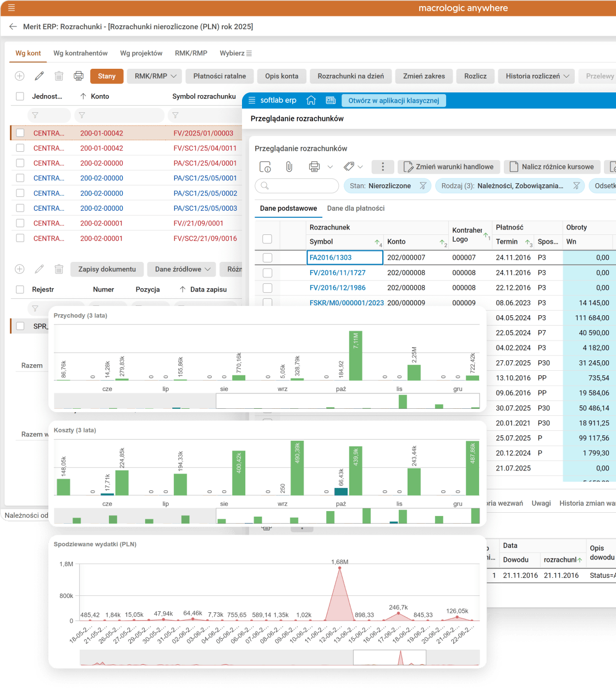
Task: Click the Otwórz w aplikacji klasycznej button
Action: [393, 101]
